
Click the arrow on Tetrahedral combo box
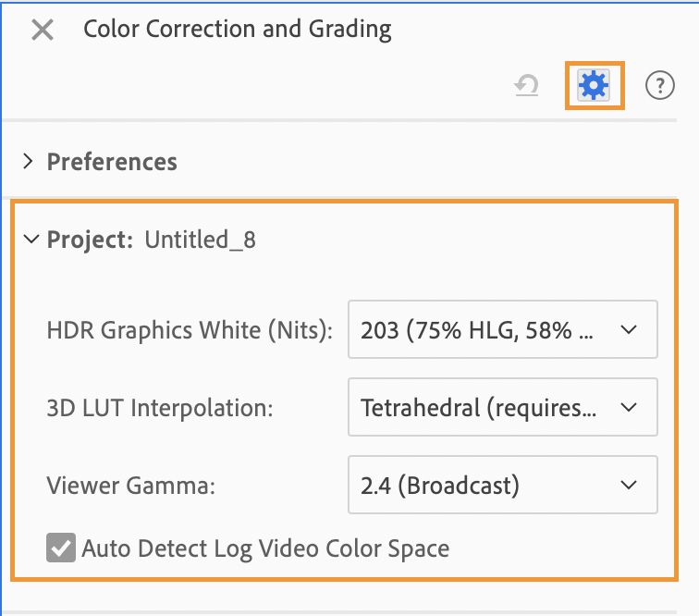coord(629,407)
